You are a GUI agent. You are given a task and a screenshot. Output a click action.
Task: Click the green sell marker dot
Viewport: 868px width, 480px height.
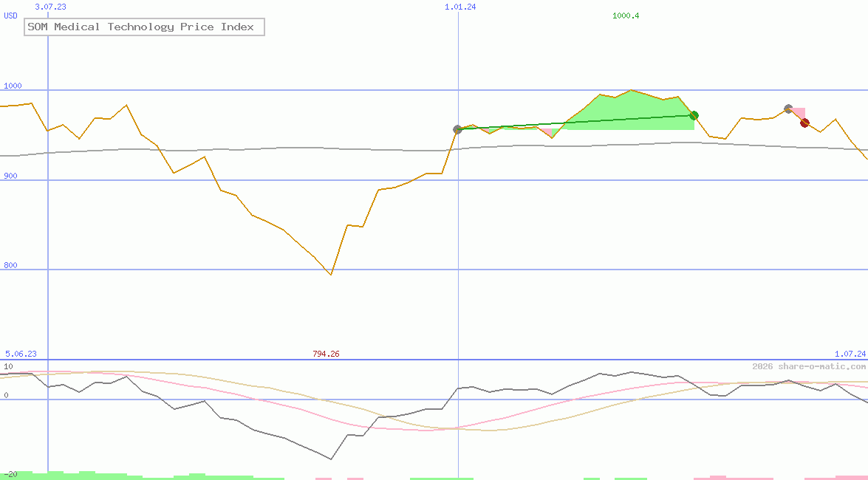coord(694,116)
